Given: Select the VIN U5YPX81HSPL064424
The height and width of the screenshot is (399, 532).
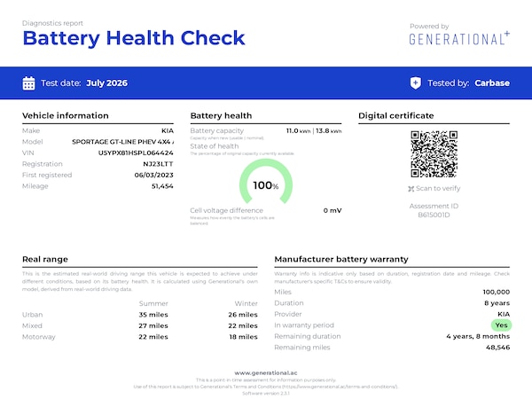Looking at the screenshot, I should coord(136,153).
